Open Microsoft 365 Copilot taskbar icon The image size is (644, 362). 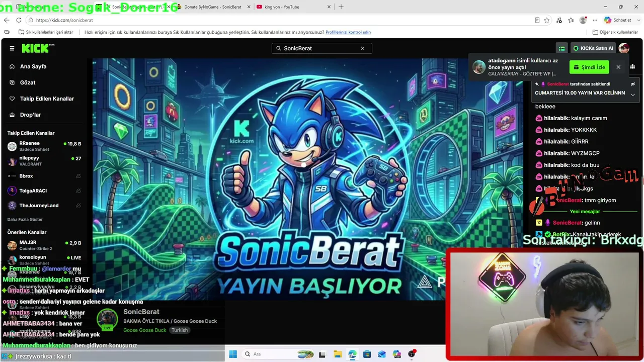point(397,354)
